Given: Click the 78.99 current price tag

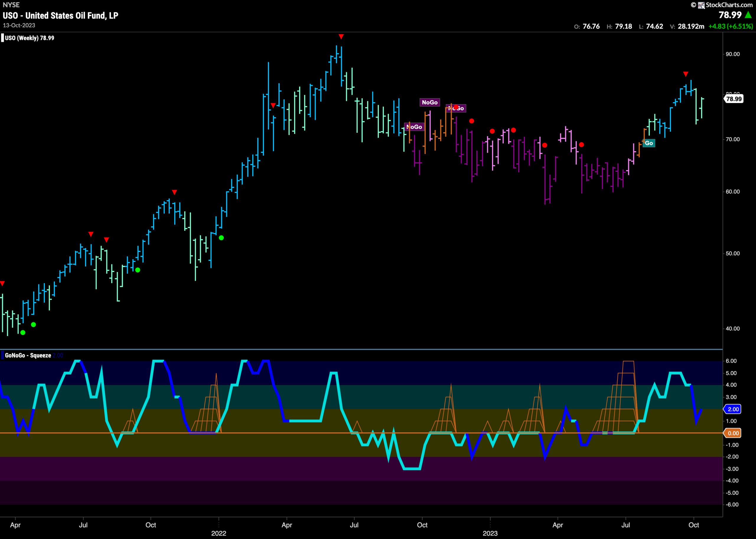Looking at the screenshot, I should (734, 99).
